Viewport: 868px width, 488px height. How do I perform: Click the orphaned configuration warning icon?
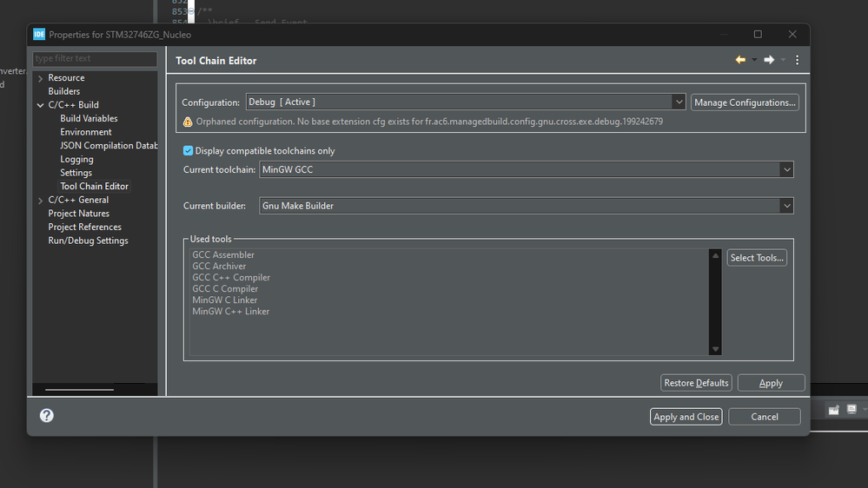(x=188, y=122)
